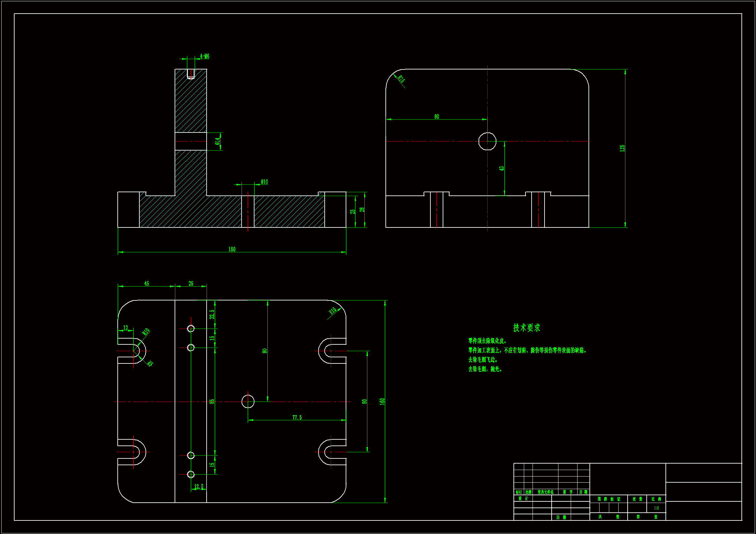Click the 85 vertical dimension text

pos(212,402)
